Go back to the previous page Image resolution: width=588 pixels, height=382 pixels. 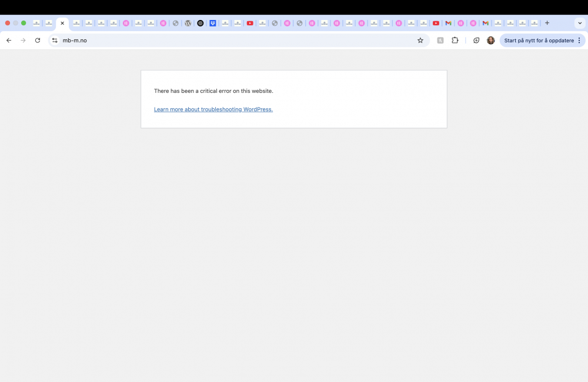tap(9, 41)
